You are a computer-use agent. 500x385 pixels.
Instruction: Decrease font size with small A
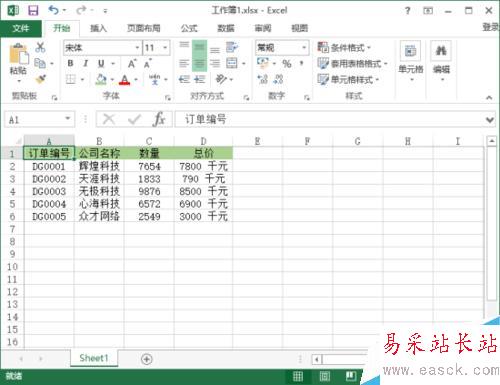148,63
